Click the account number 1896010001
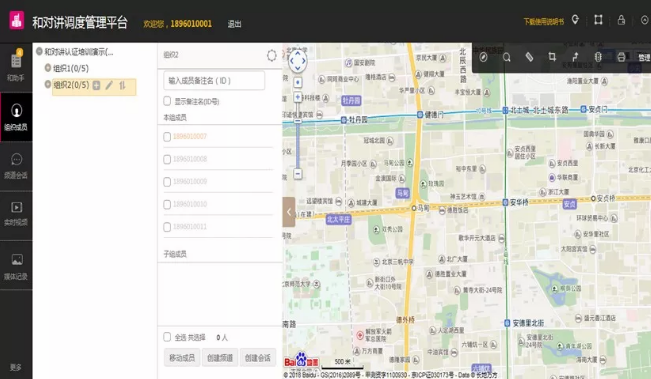 (x=191, y=24)
